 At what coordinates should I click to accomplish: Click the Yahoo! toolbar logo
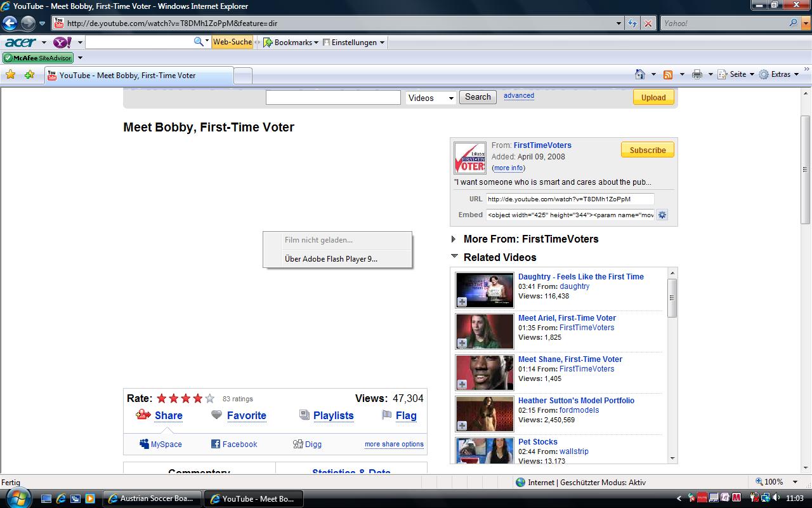click(x=62, y=43)
